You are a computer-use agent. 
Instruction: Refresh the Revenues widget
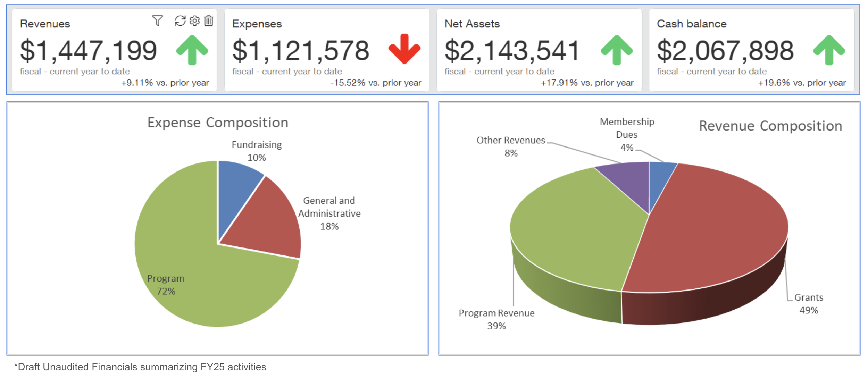pyautogui.click(x=180, y=21)
